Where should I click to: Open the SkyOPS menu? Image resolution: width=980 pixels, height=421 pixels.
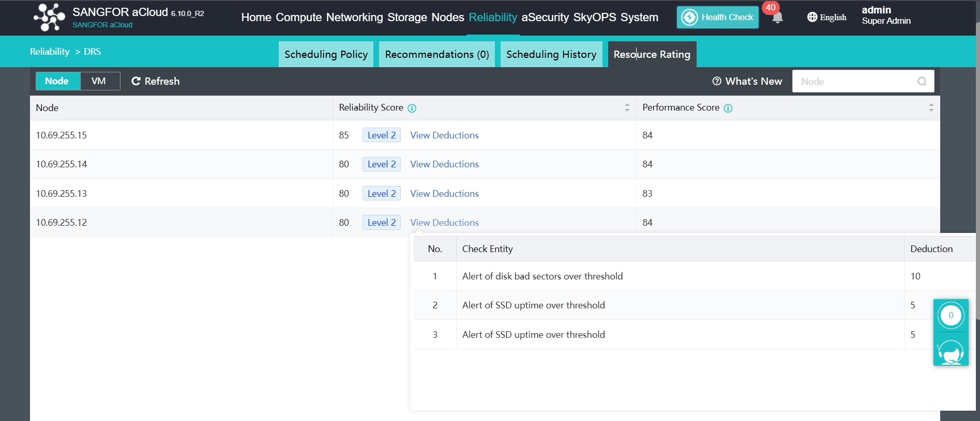pyautogui.click(x=595, y=17)
